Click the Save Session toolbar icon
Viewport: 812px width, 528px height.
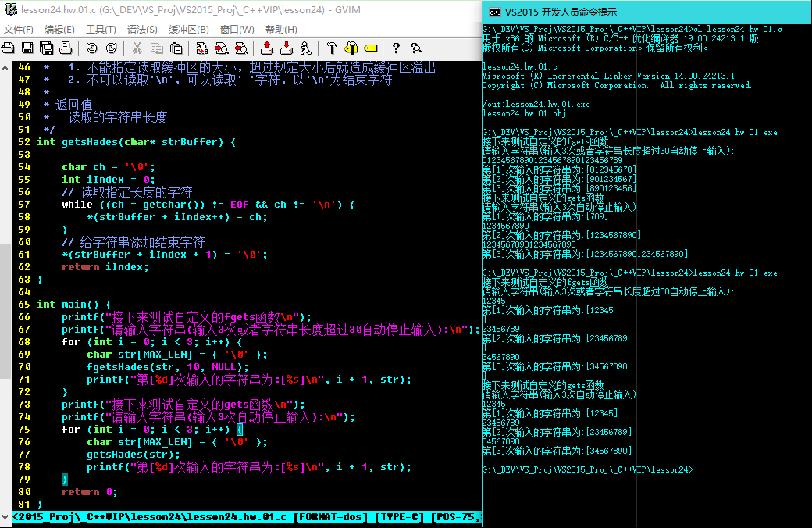(x=287, y=48)
